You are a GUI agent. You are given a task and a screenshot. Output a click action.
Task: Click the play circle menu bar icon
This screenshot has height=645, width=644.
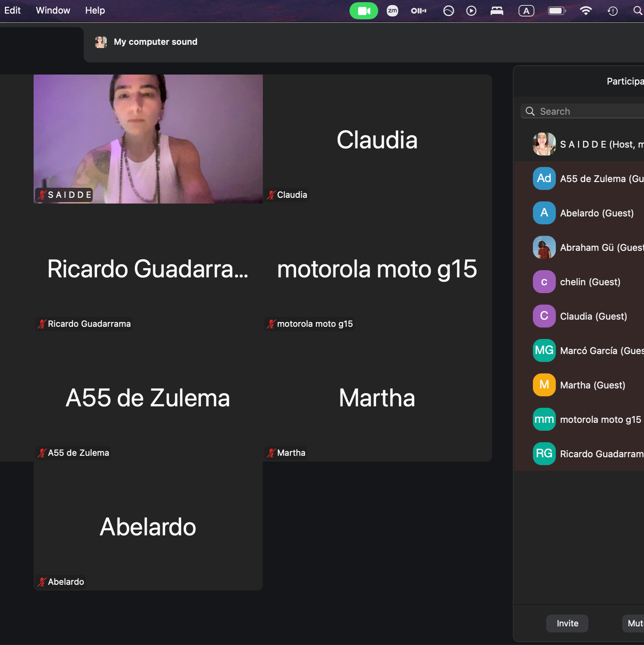(471, 11)
